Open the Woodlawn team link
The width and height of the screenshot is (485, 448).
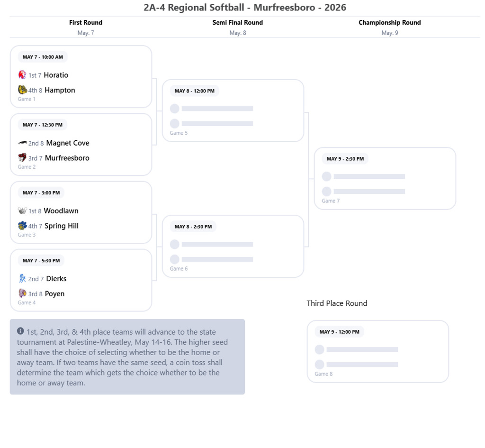click(x=61, y=211)
